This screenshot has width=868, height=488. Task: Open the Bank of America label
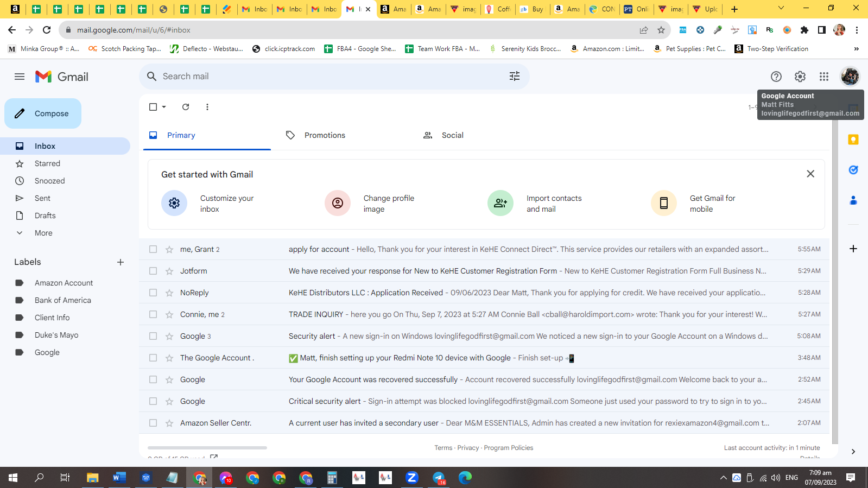tap(63, 300)
